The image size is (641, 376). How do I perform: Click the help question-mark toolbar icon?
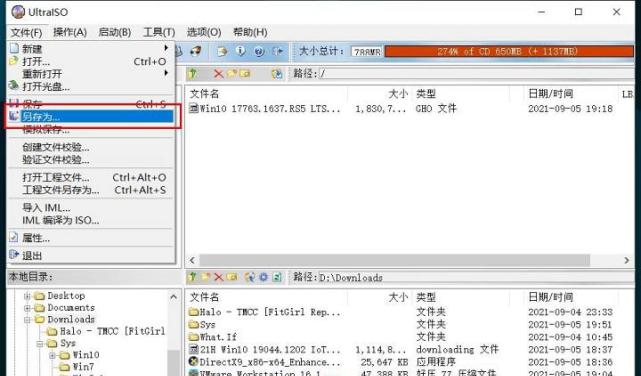click(x=259, y=51)
